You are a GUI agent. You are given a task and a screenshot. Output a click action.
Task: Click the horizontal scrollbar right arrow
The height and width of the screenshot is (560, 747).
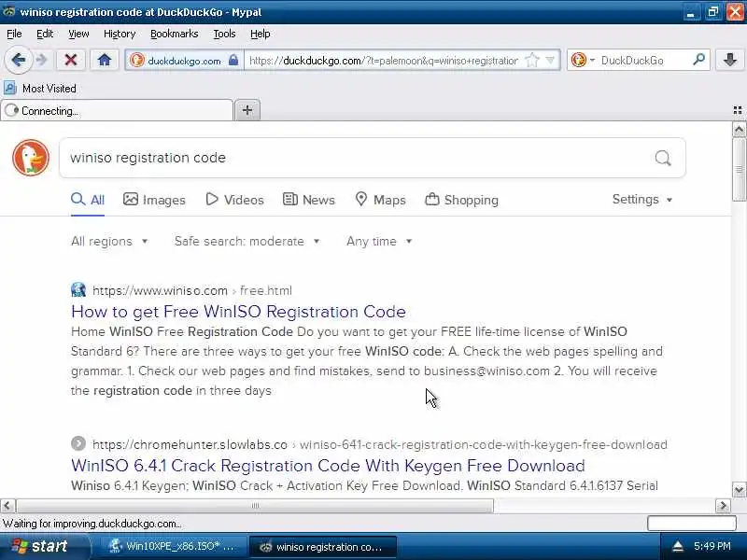click(x=723, y=505)
